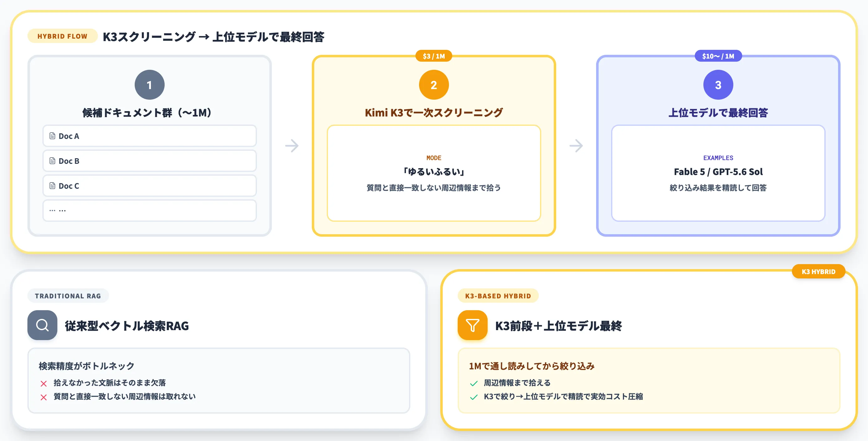Click the ellipsis row below Doc C
Screen dimensions: 868x441
click(150, 211)
